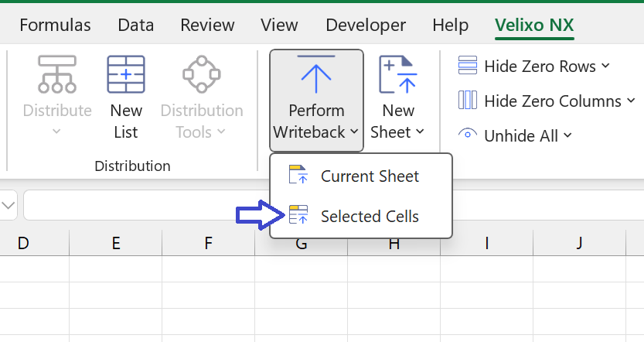Expand the Hide Zero Rows dropdown arrow
This screenshot has height=342, width=644.
tap(606, 66)
